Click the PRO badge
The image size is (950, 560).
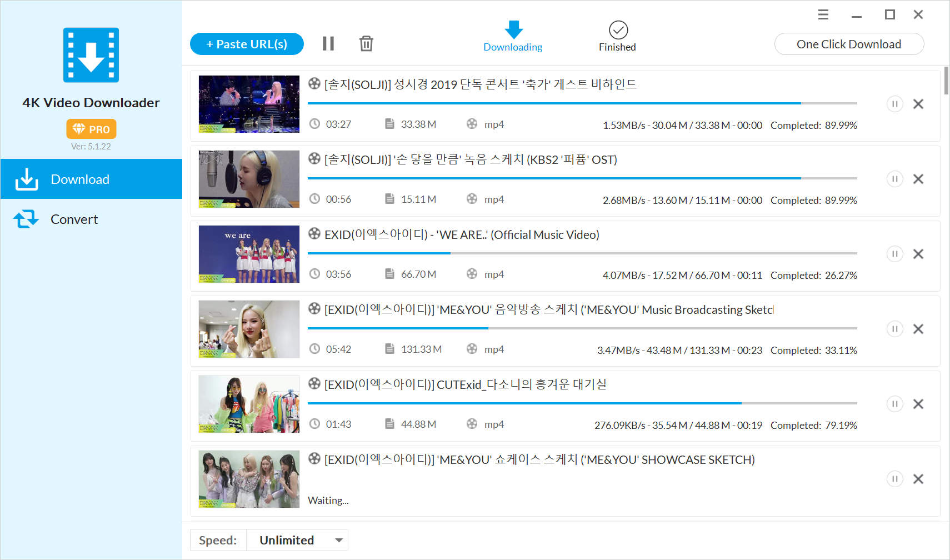pos(91,129)
